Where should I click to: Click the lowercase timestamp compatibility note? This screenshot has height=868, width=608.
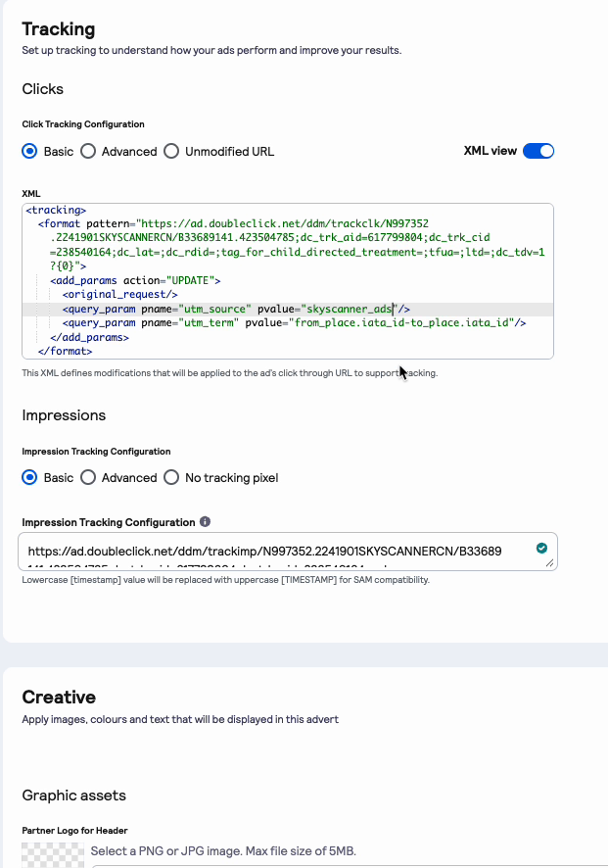pos(226,580)
